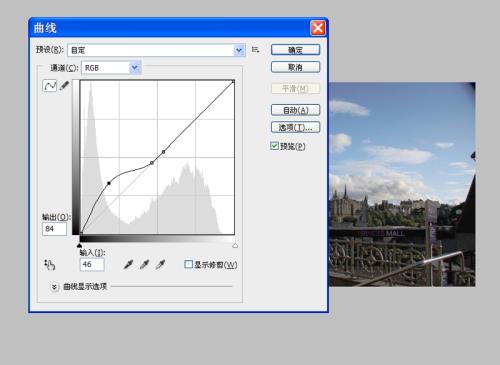500x365 pixels.
Task: Pick the white point eyedropper
Action: (160, 265)
